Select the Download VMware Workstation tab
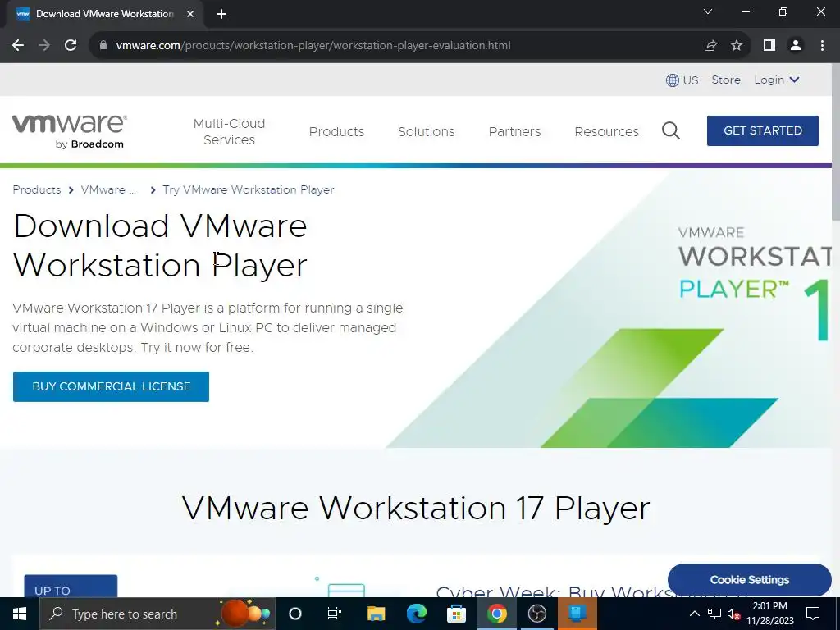Screen dimensions: 840x630 (104, 14)
